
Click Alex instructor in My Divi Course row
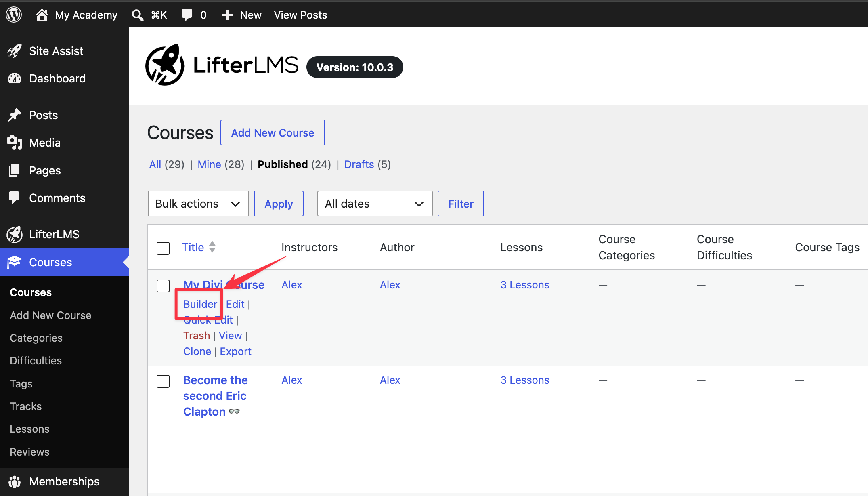point(291,285)
